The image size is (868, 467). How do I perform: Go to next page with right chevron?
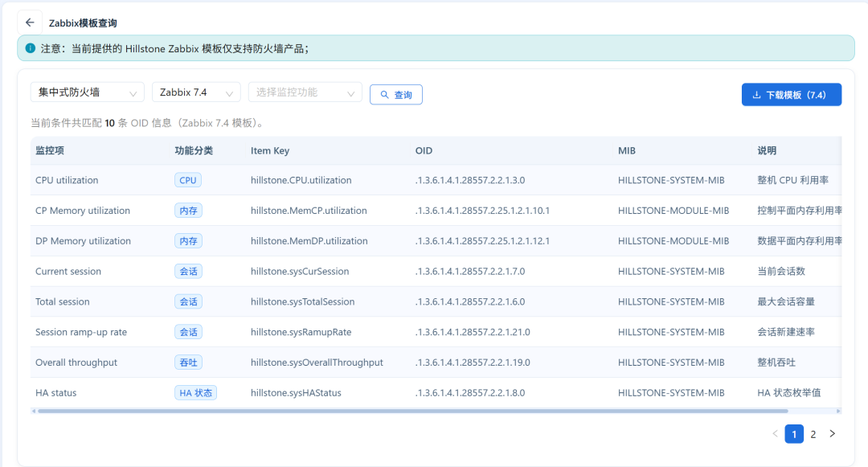click(x=832, y=434)
